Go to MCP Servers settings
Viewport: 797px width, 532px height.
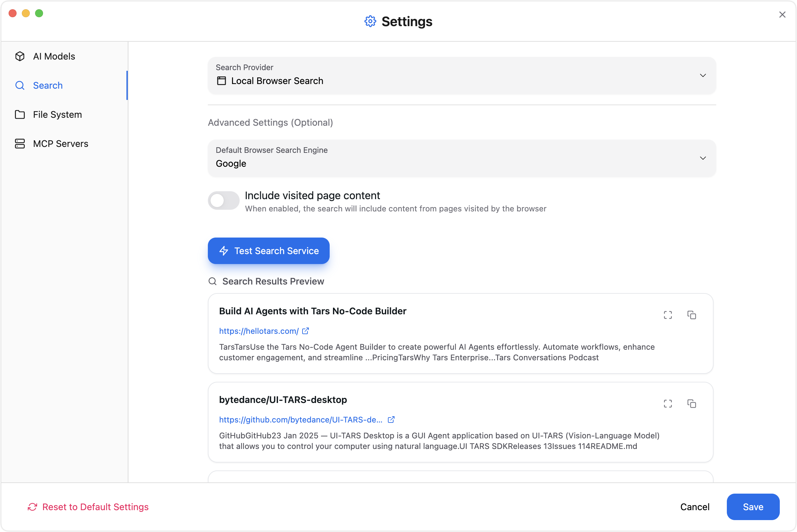click(x=61, y=144)
